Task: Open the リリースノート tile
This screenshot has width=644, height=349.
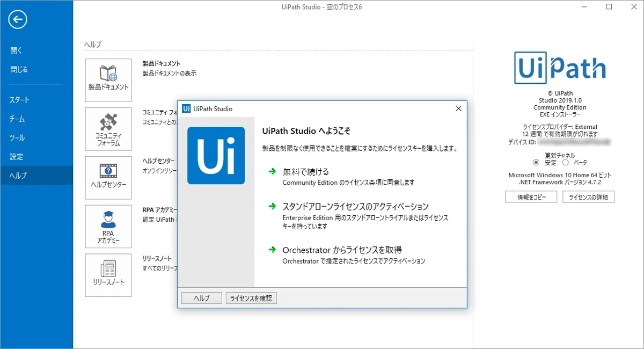Action: pos(108,275)
